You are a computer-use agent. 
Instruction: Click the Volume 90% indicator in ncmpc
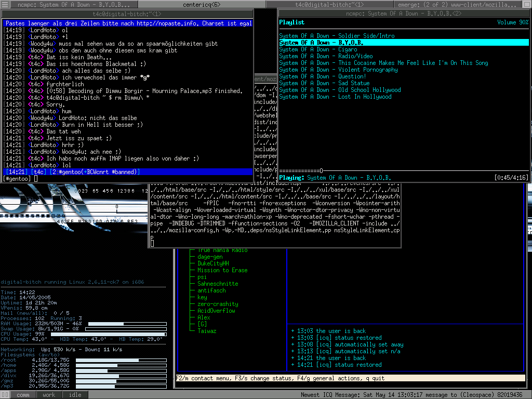click(513, 22)
